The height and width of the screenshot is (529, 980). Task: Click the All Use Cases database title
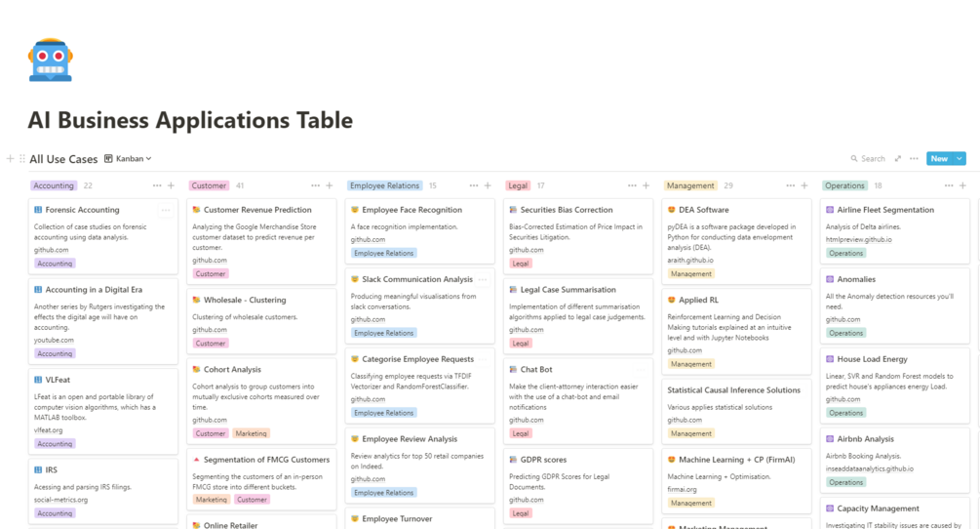(x=63, y=159)
